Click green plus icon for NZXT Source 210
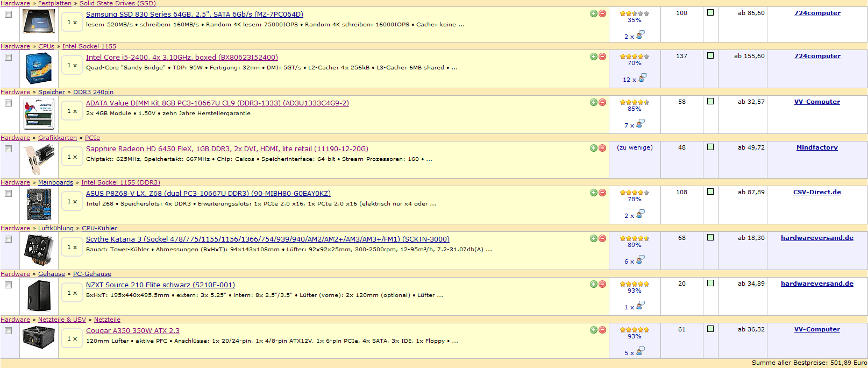Viewport: 868px width, 368px height. click(x=594, y=284)
